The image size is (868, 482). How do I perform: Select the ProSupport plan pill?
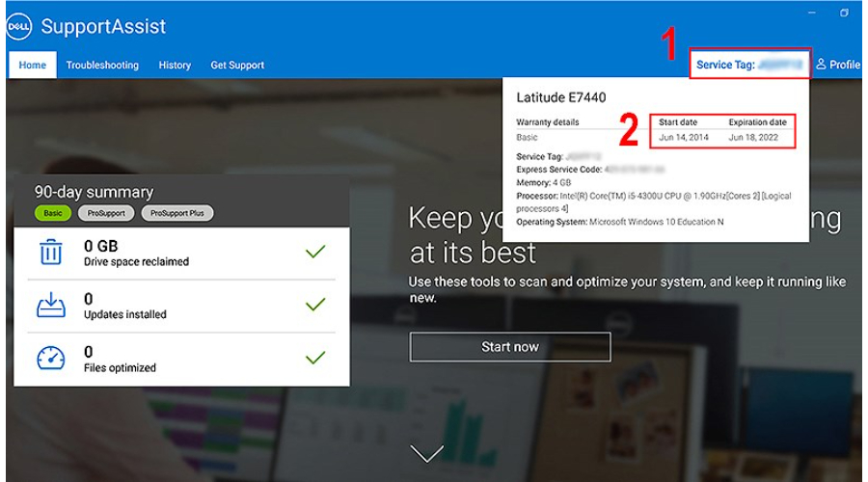coord(106,213)
